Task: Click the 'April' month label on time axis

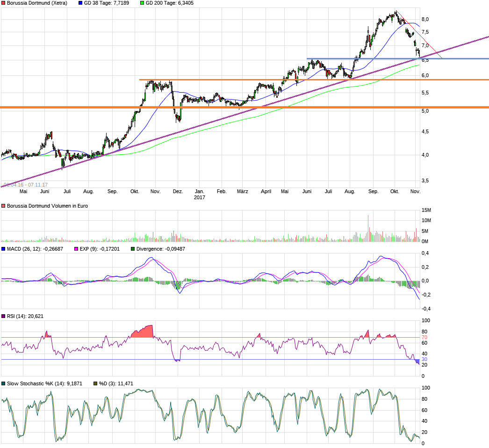Action: click(266, 192)
